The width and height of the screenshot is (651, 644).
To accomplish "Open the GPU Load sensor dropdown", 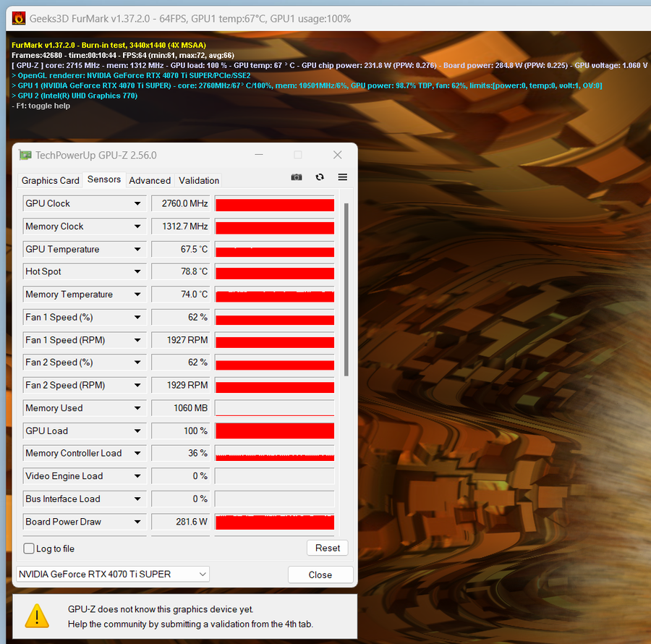I will coord(137,431).
